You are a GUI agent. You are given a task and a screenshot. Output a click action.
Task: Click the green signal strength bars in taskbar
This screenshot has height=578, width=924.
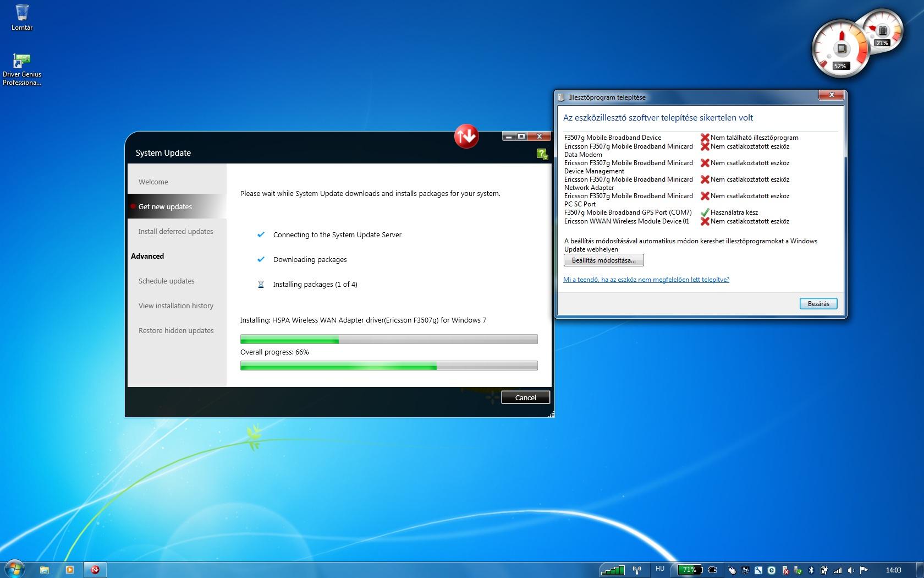coord(613,570)
